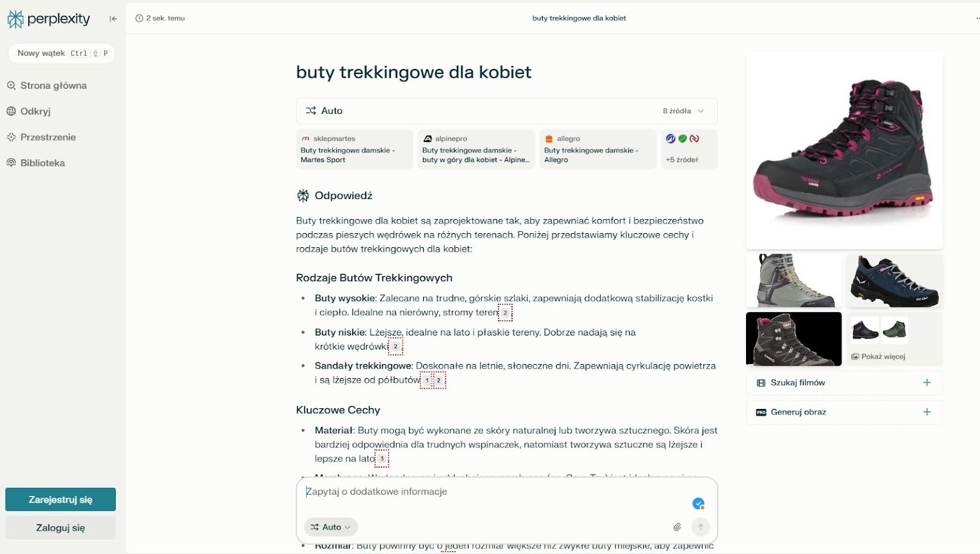Click Zaloguj się button
Screen dimensions: 980x554
(61, 528)
